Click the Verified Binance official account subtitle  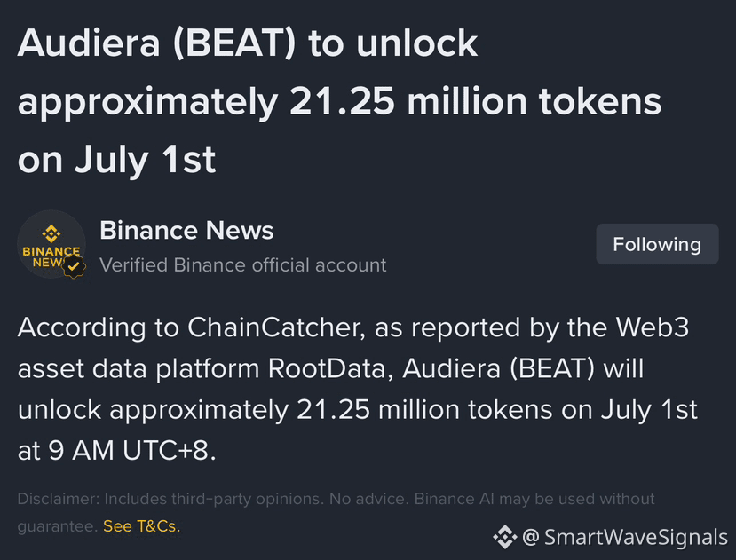(x=242, y=265)
